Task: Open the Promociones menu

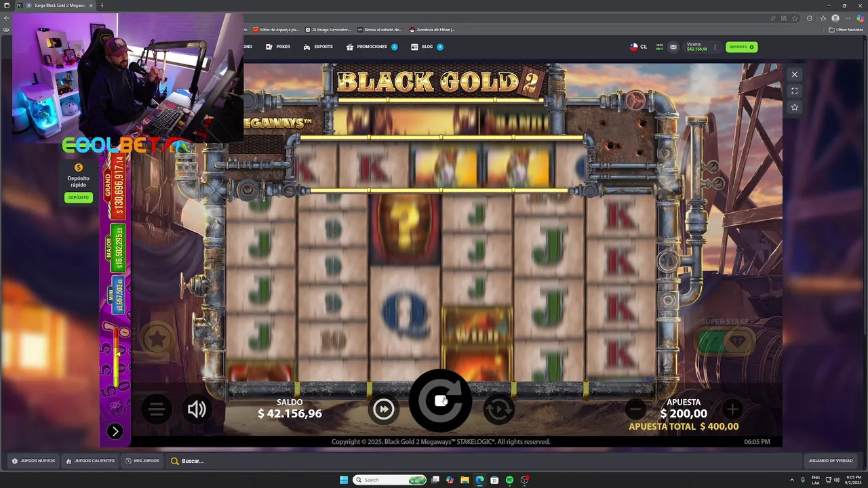Action: (372, 47)
